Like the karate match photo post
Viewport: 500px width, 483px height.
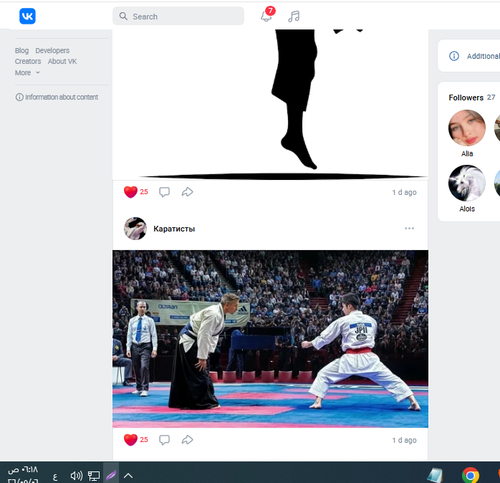pos(130,440)
